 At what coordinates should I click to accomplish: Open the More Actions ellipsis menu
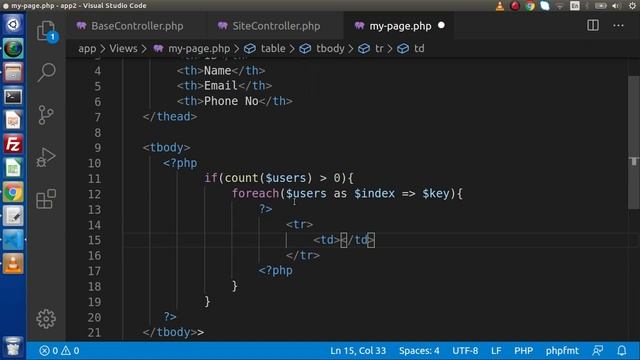618,26
